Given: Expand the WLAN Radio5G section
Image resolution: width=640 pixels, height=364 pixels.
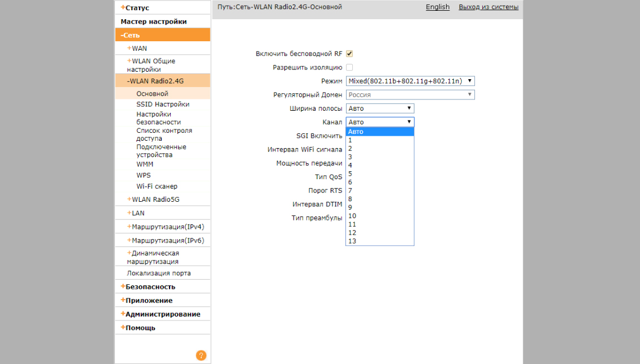Looking at the screenshot, I should tap(155, 200).
